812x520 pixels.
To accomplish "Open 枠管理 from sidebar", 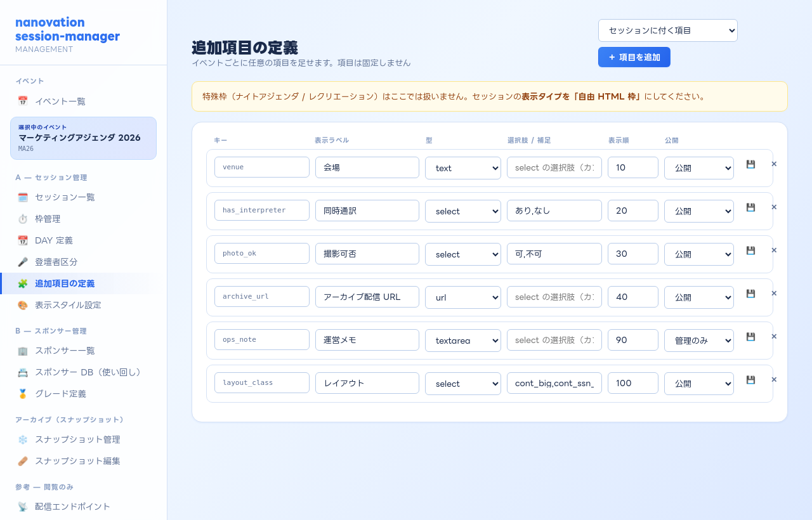I will point(83,219).
